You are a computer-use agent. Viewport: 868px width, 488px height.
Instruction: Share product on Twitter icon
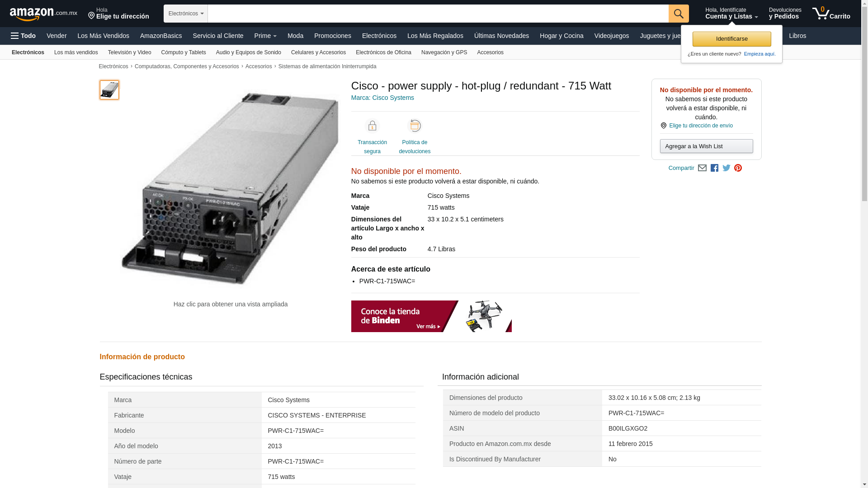coord(726,168)
